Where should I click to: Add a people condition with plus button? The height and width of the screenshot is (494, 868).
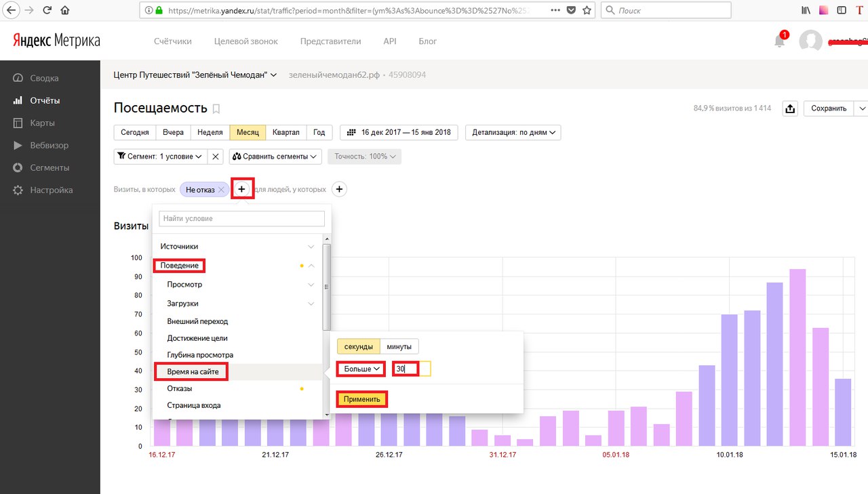tap(340, 190)
